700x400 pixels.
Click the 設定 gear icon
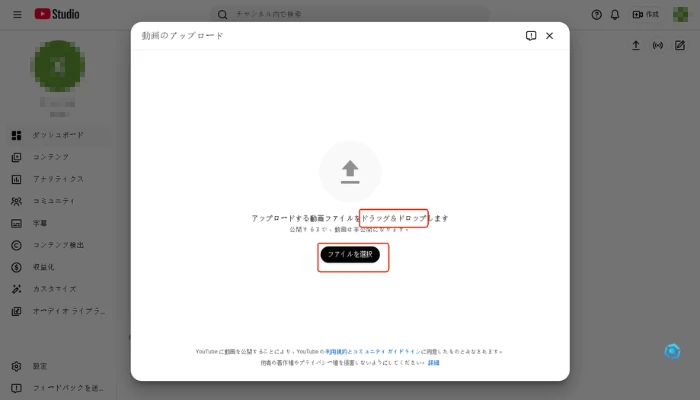click(x=17, y=366)
